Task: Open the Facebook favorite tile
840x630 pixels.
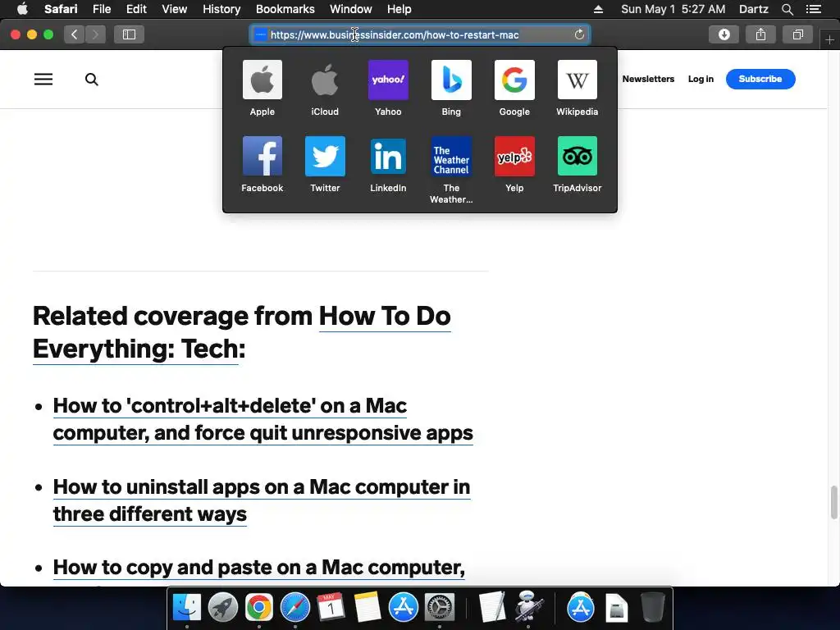Action: click(x=262, y=164)
